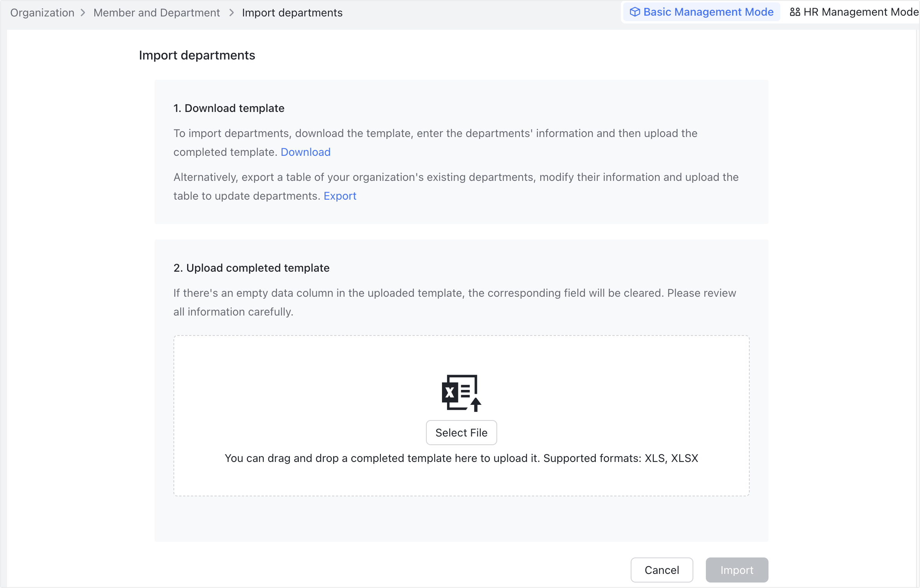Screen dimensions: 920x588
Task: Download the department import template
Action: click(305, 152)
